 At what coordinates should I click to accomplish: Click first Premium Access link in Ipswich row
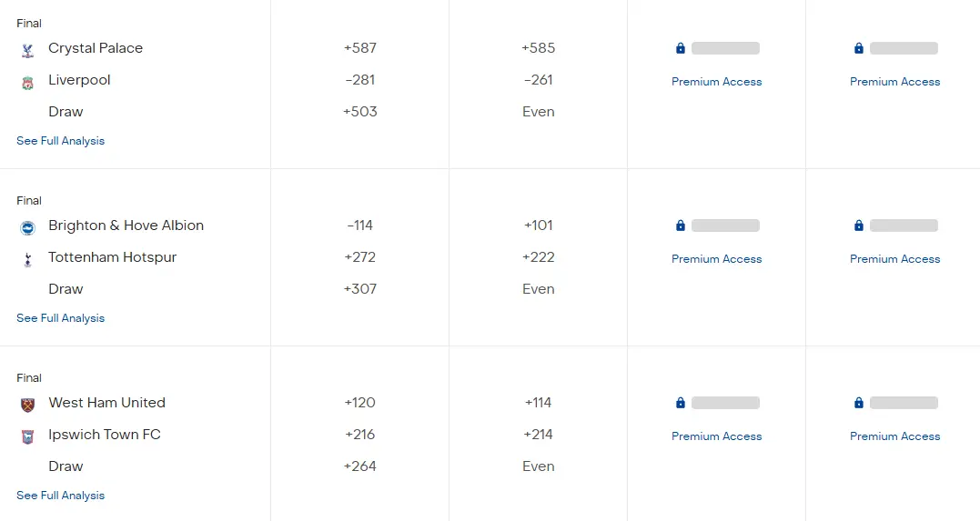(x=716, y=436)
